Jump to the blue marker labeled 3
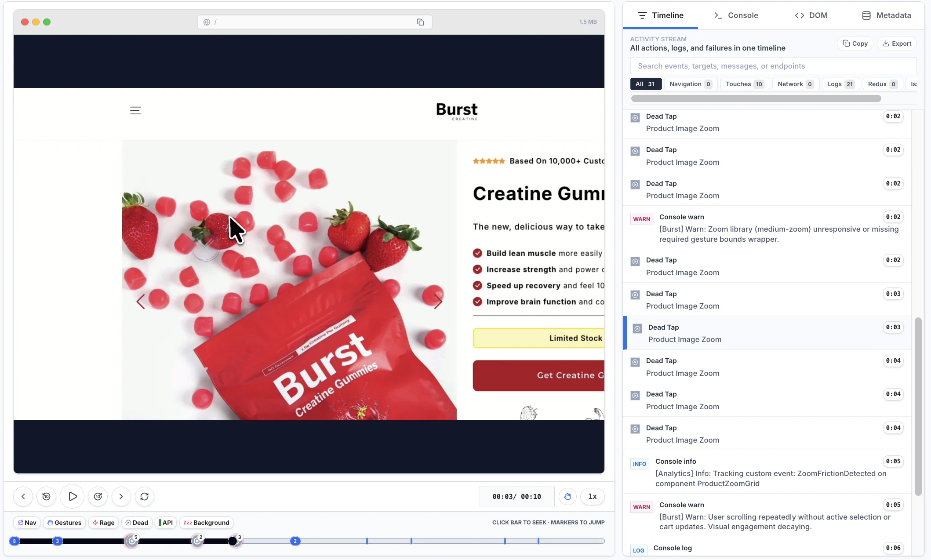931x560 pixels. click(x=57, y=541)
